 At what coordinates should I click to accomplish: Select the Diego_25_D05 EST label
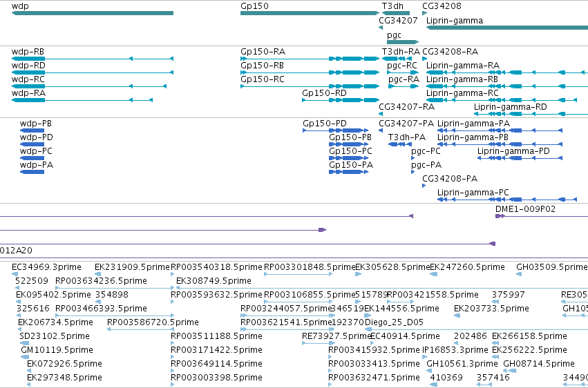click(x=394, y=323)
